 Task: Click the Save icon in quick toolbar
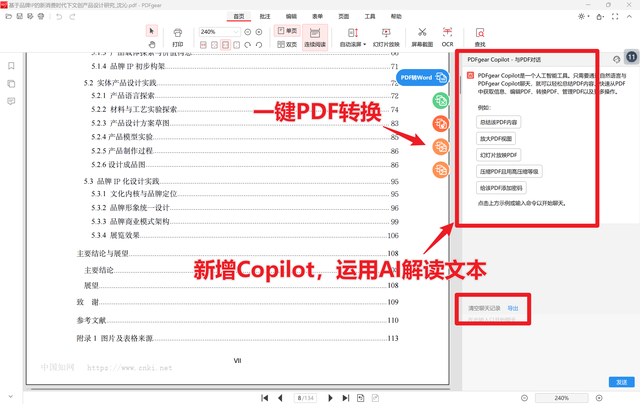pyautogui.click(x=20, y=16)
